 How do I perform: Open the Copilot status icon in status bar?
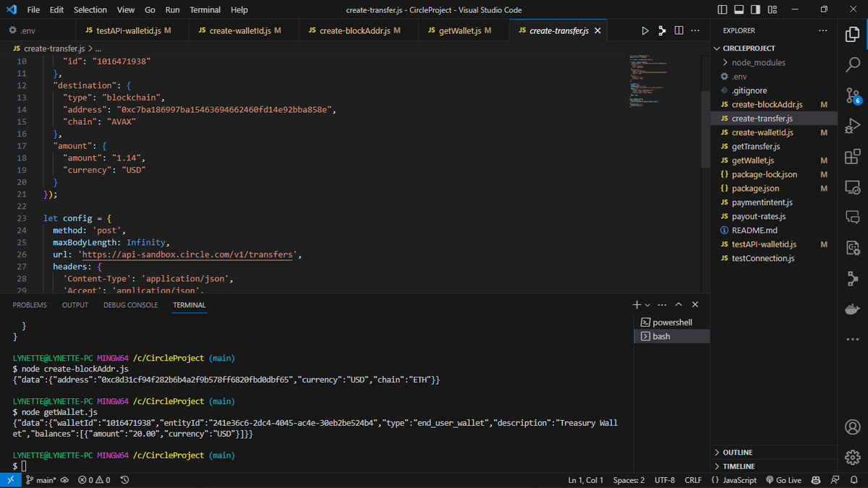pos(816,480)
